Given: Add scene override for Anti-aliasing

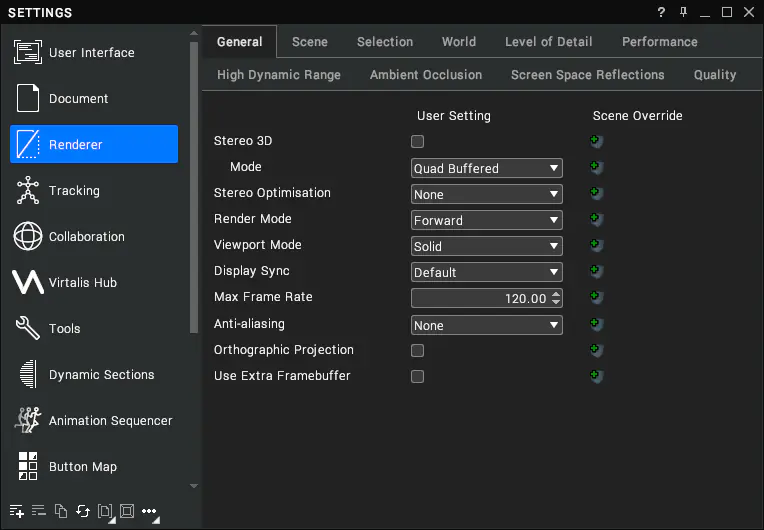Looking at the screenshot, I should click(596, 324).
